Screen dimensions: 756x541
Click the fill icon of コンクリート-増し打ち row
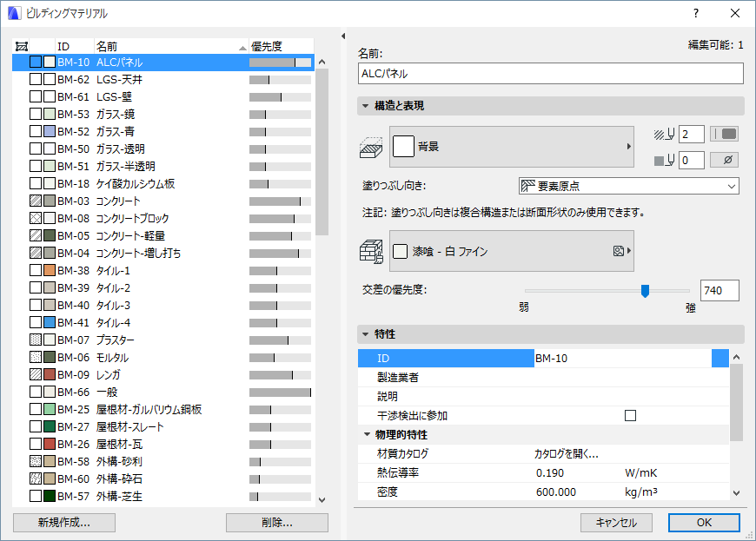coord(36,253)
